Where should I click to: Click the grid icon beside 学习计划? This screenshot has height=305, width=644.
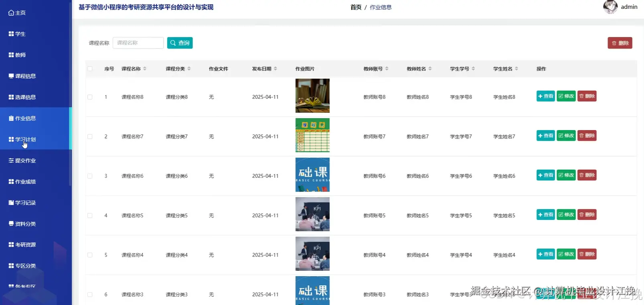11,139
